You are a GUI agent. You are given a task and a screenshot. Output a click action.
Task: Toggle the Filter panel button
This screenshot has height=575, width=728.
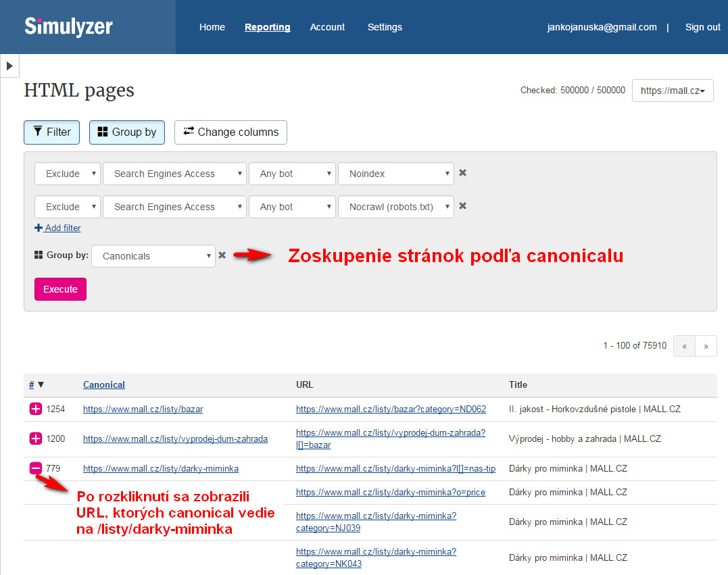point(51,132)
